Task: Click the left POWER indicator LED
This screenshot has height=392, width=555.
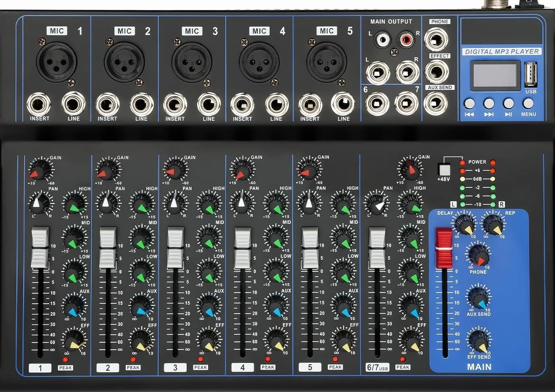Action: 462,162
